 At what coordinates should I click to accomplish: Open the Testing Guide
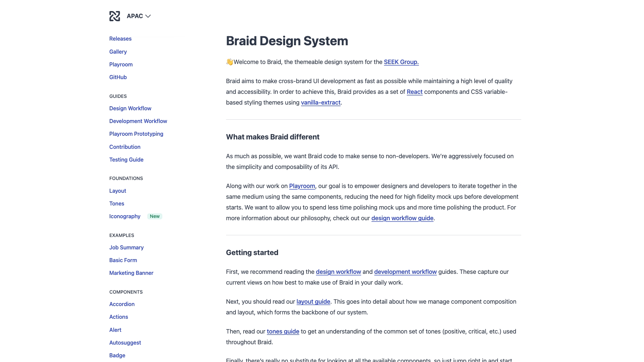[126, 160]
